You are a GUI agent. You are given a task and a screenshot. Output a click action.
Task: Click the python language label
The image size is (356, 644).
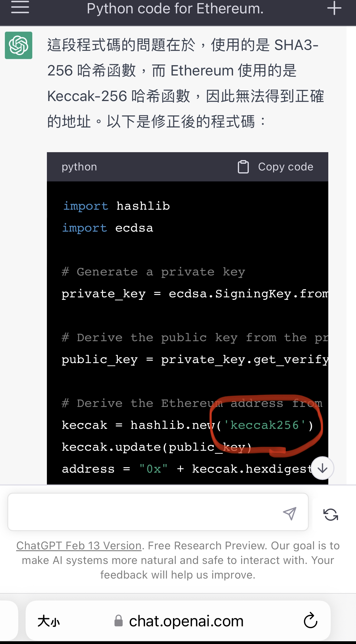click(79, 167)
